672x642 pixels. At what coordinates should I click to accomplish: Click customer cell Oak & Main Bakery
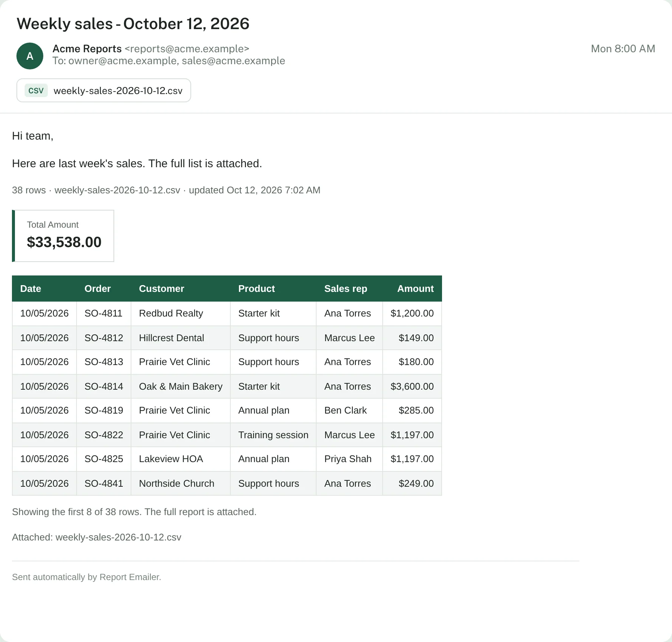(x=181, y=386)
